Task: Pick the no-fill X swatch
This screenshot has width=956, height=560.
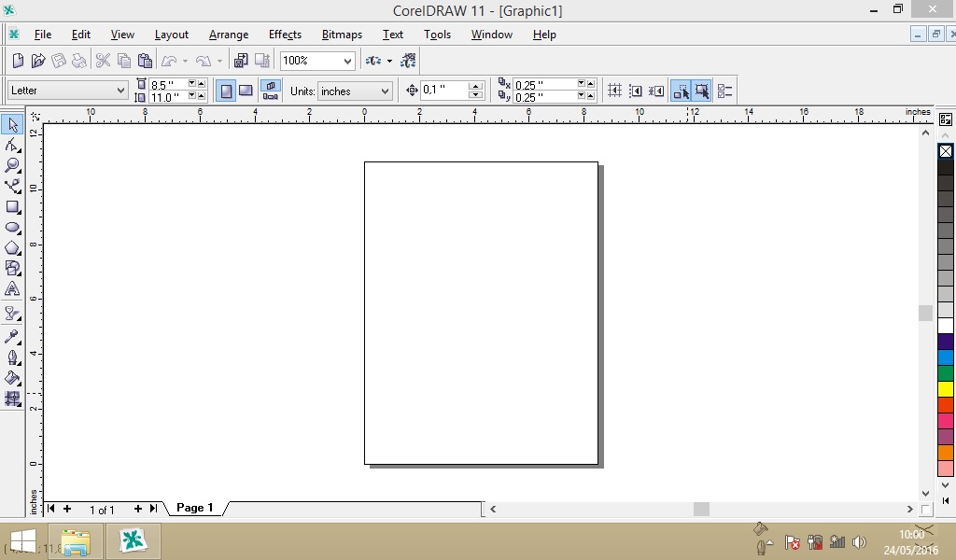Action: point(946,151)
